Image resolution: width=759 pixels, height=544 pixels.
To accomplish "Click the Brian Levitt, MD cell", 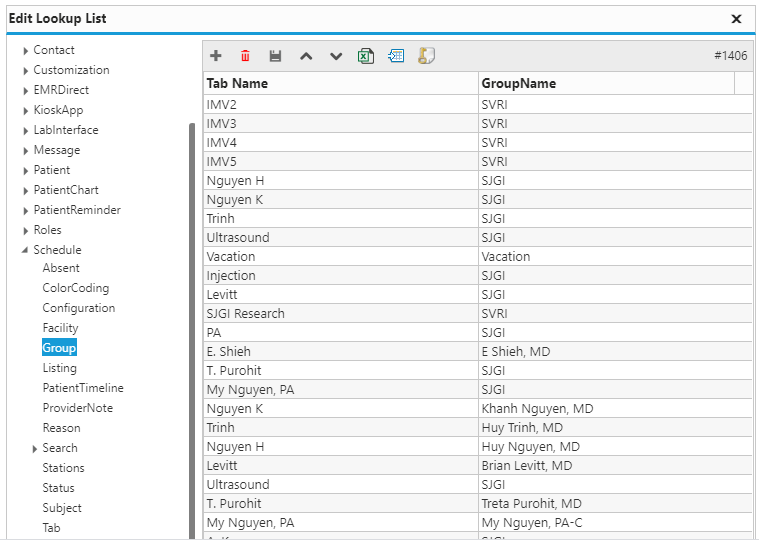I will (616, 466).
